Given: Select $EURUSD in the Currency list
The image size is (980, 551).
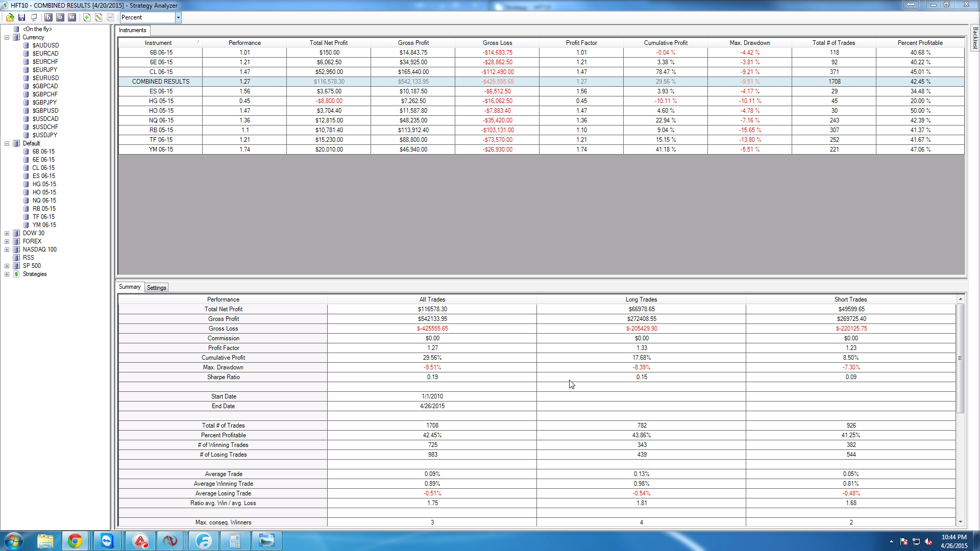Looking at the screenshot, I should pyautogui.click(x=45, y=78).
